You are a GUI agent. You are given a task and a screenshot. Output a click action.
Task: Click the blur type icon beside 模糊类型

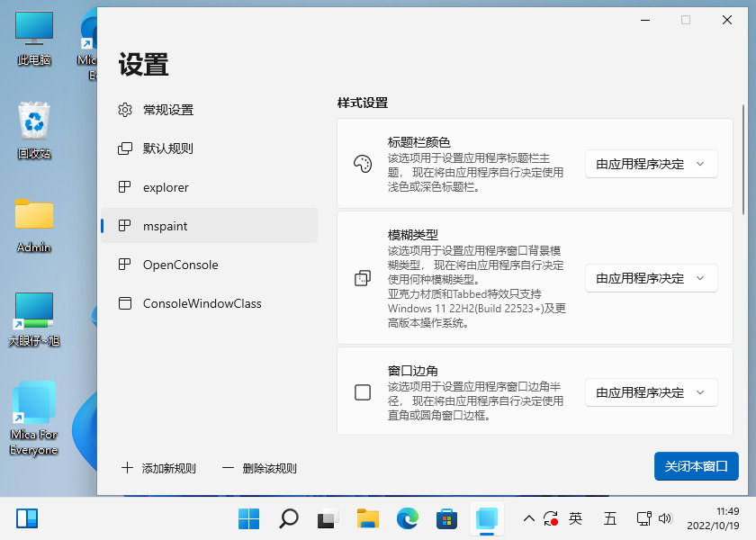[362, 278]
